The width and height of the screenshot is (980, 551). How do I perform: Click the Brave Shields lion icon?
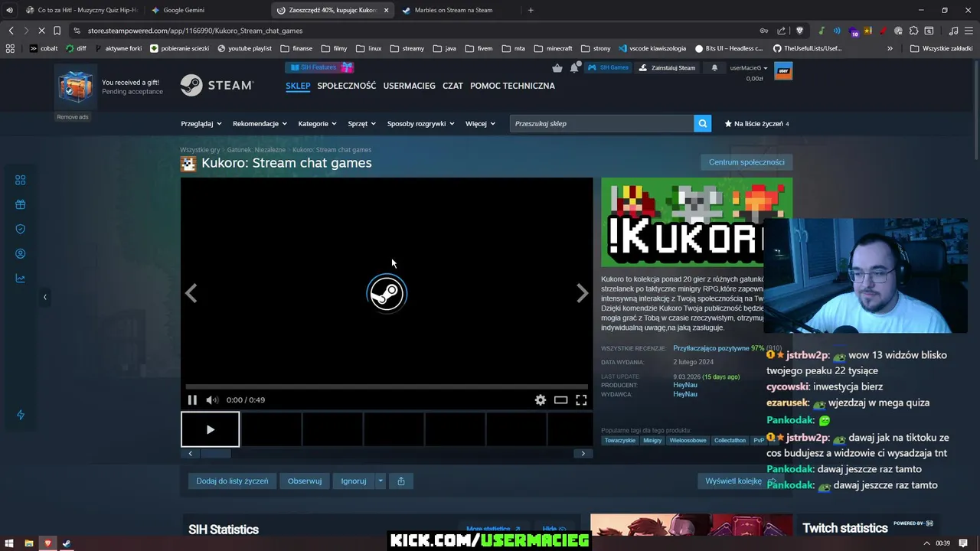[x=800, y=31]
